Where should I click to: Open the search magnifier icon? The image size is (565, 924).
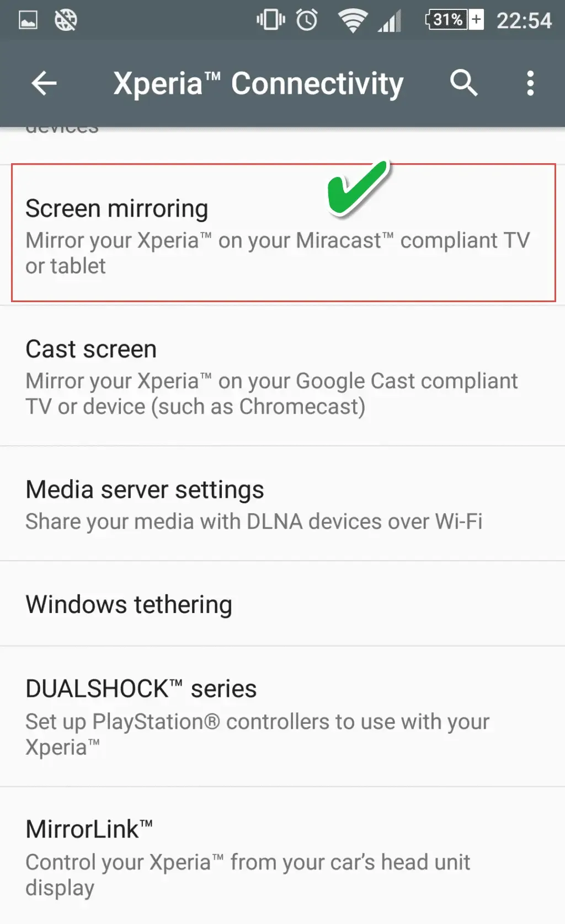463,83
